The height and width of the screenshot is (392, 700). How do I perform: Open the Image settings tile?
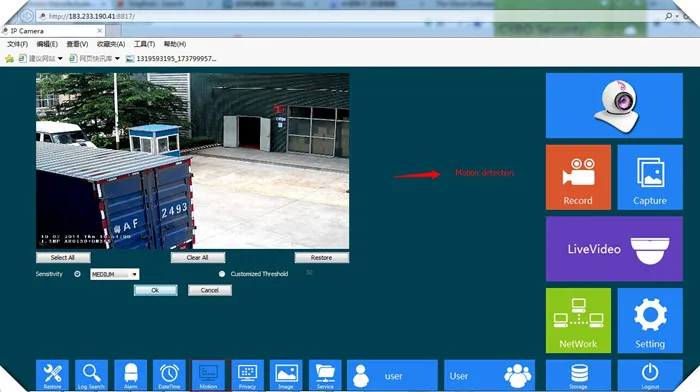(x=286, y=375)
